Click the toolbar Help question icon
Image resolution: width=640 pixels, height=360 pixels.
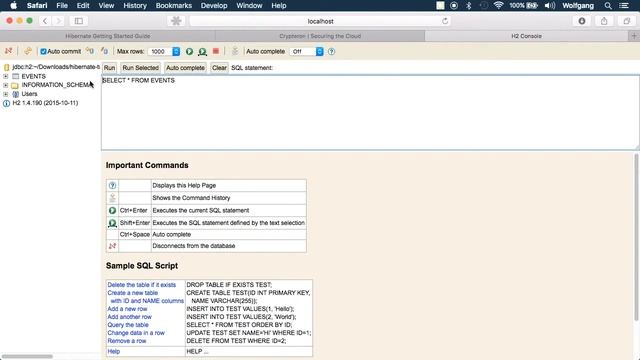(x=331, y=51)
